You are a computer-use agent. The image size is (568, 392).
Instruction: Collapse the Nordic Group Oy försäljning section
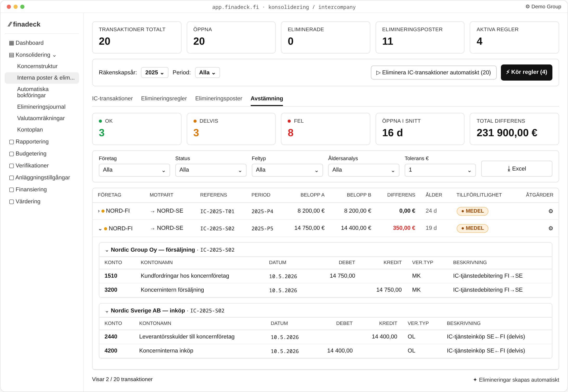tap(107, 250)
